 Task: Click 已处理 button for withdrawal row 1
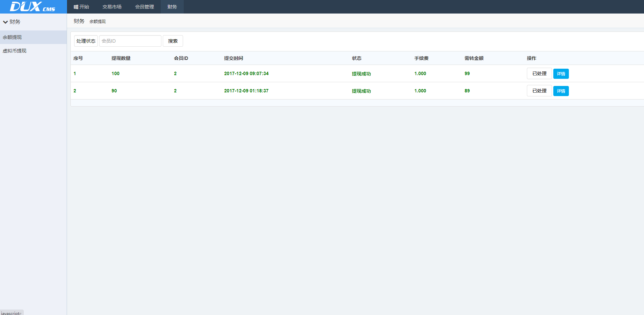pos(539,73)
